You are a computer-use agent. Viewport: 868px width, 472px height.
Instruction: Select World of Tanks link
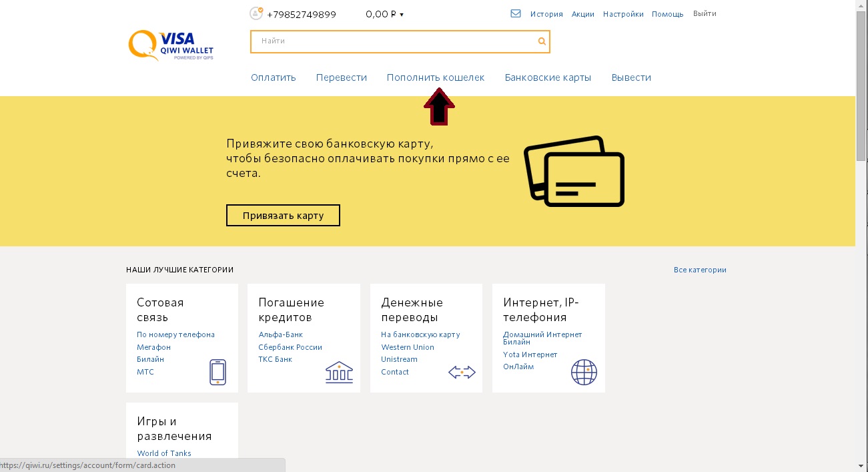tap(164, 453)
